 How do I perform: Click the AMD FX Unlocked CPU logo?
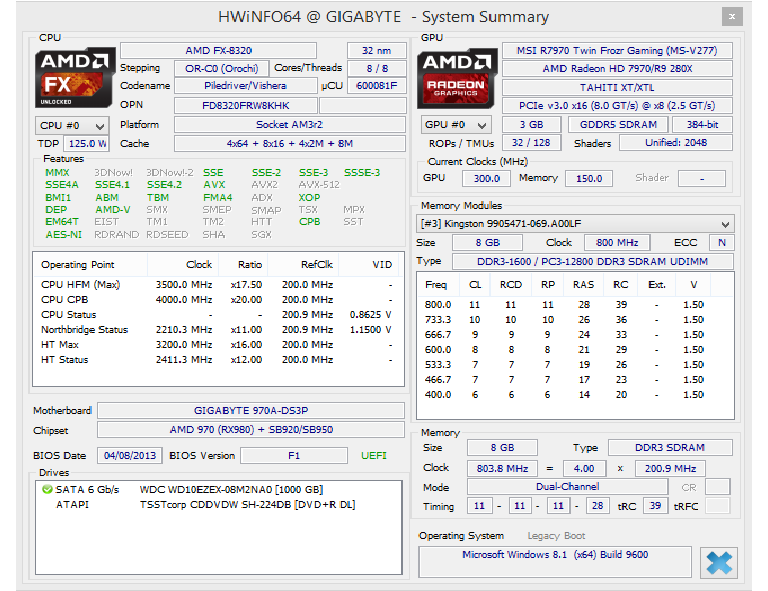[75, 77]
